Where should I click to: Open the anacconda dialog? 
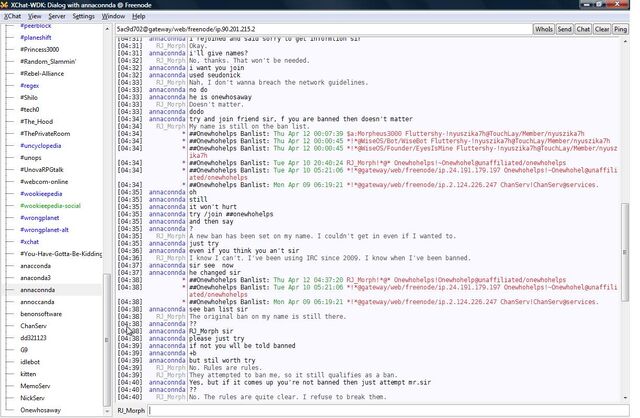pyautogui.click(x=36, y=266)
